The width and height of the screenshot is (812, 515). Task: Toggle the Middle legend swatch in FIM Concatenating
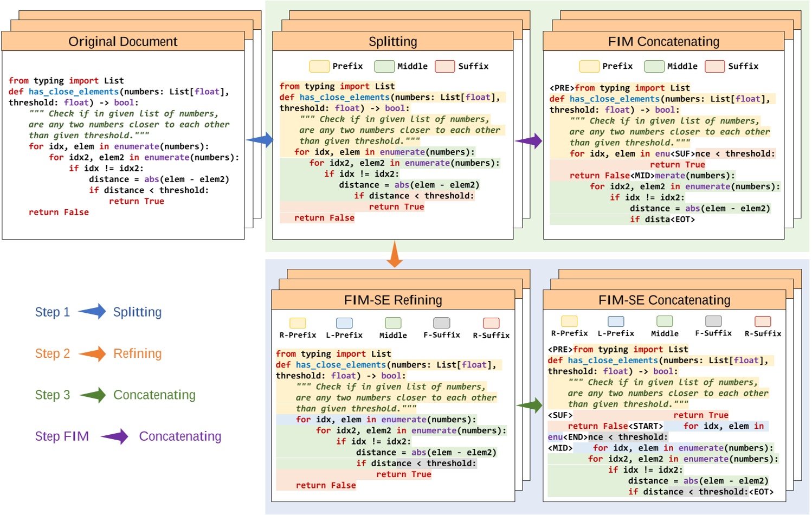coord(653,66)
